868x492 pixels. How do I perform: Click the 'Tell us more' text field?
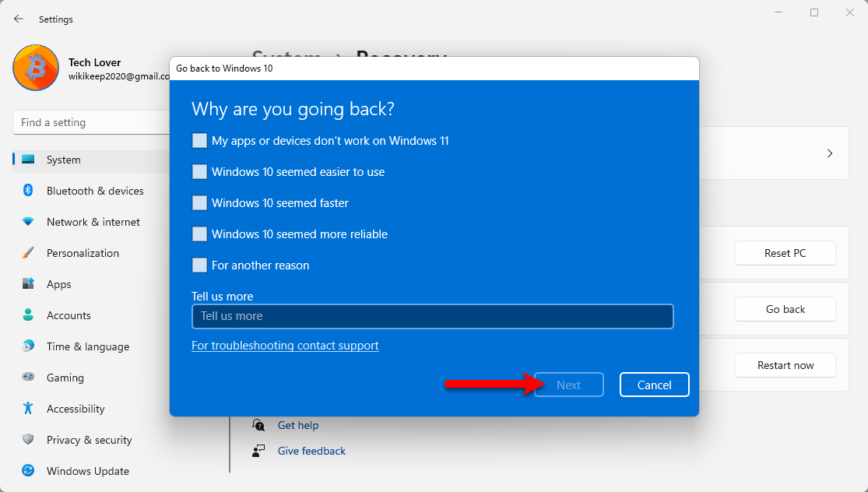pos(432,317)
